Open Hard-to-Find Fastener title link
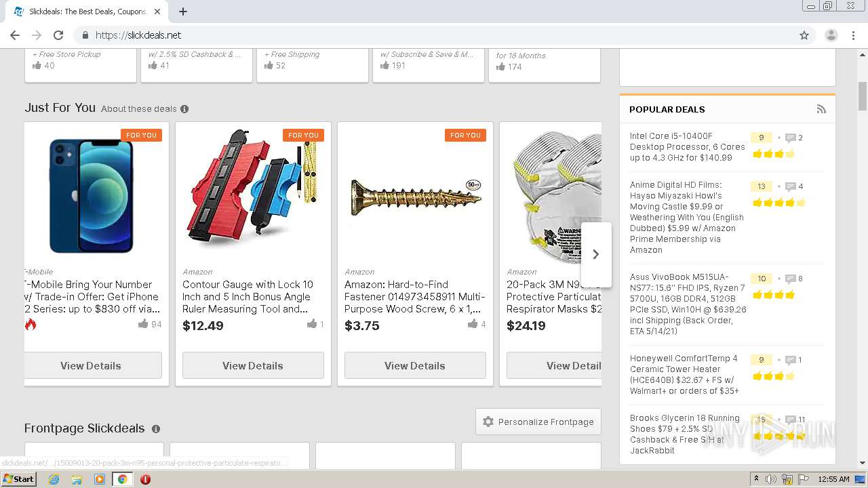 coord(415,297)
